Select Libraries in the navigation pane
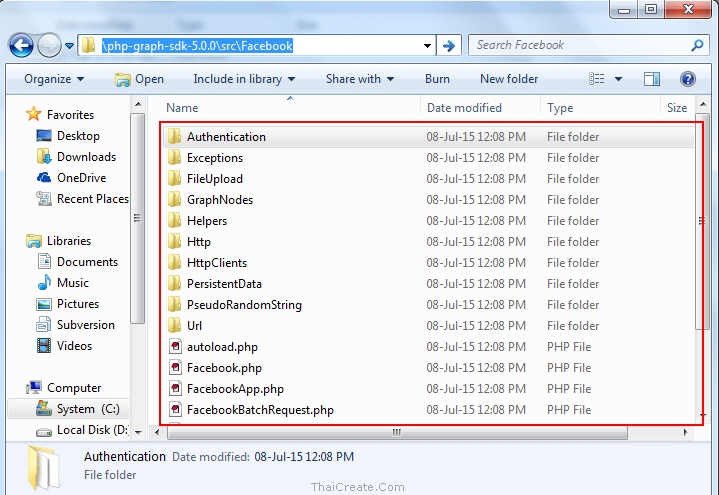The width and height of the screenshot is (719, 495). [x=58, y=241]
